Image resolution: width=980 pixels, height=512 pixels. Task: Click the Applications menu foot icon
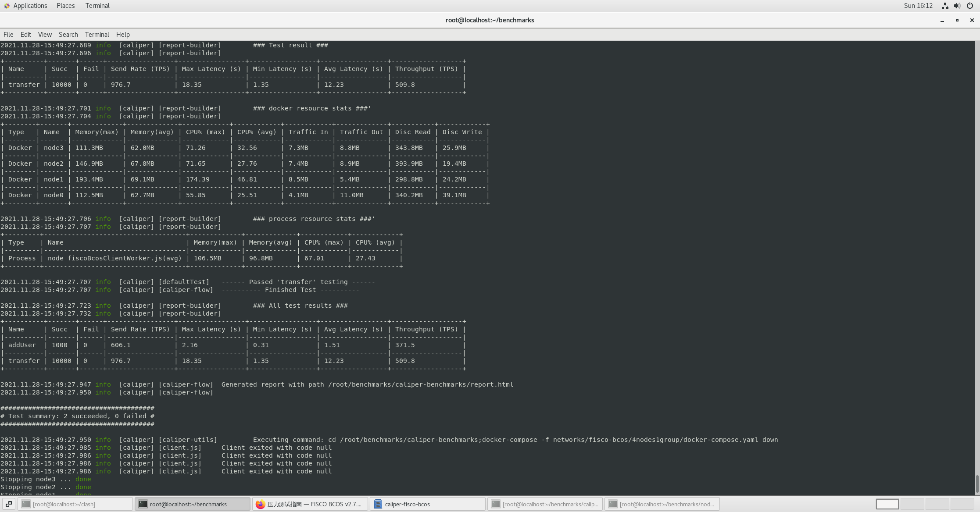7,6
